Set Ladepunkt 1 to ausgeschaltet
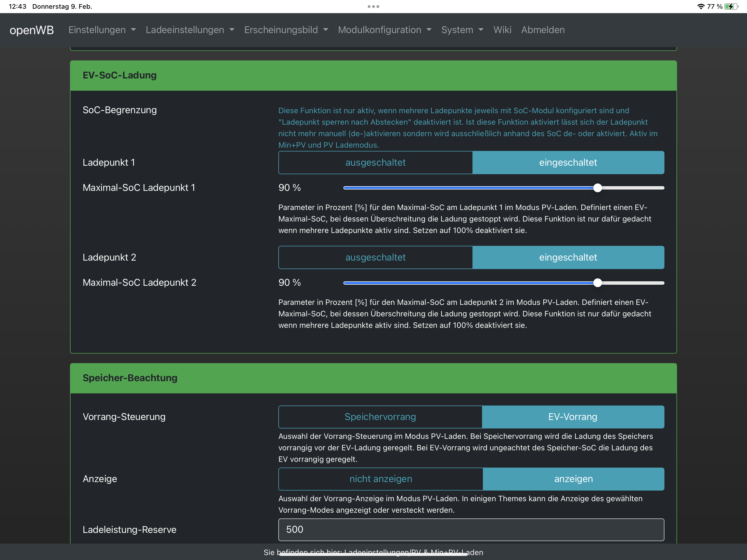 375,162
